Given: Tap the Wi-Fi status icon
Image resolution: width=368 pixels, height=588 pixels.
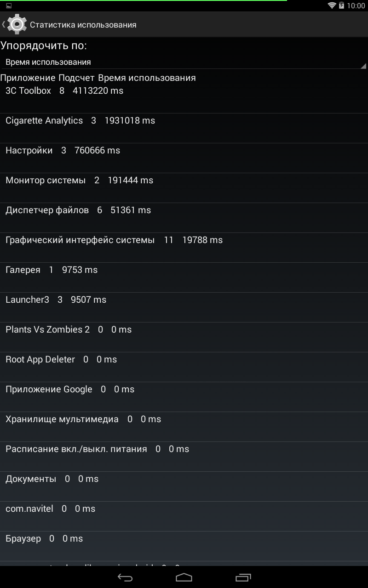Looking at the screenshot, I should coord(332,6).
